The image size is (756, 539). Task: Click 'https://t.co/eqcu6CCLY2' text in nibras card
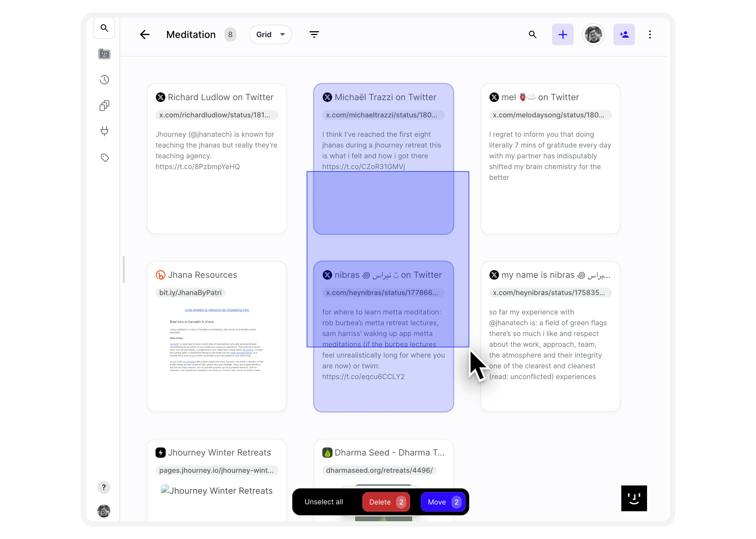363,377
